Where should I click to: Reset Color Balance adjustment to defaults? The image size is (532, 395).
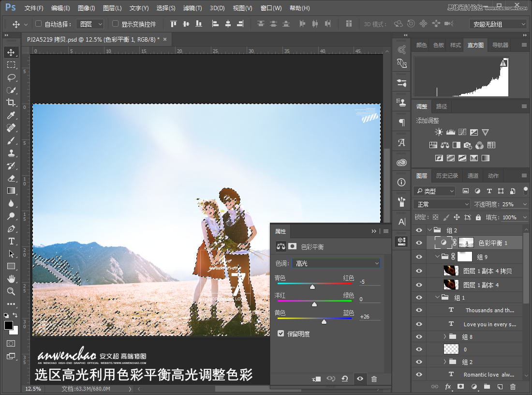[345, 379]
